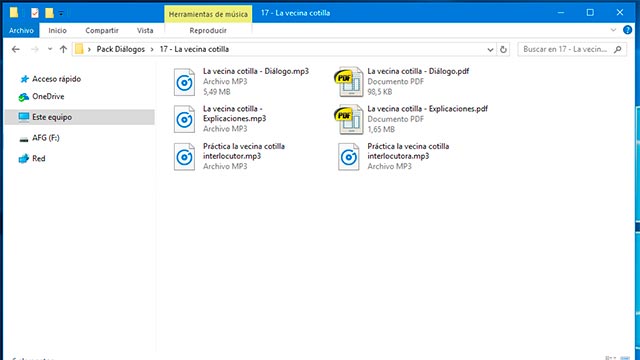This screenshot has width=640, height=360.
Task: Open the Archivo ribbon tab
Action: point(21,31)
